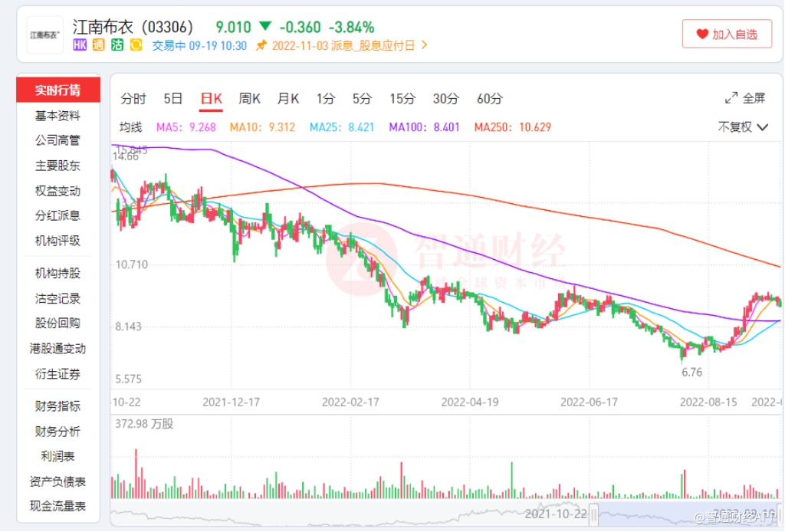
Task: Click the -3.84% change percentage
Action: (x=351, y=27)
